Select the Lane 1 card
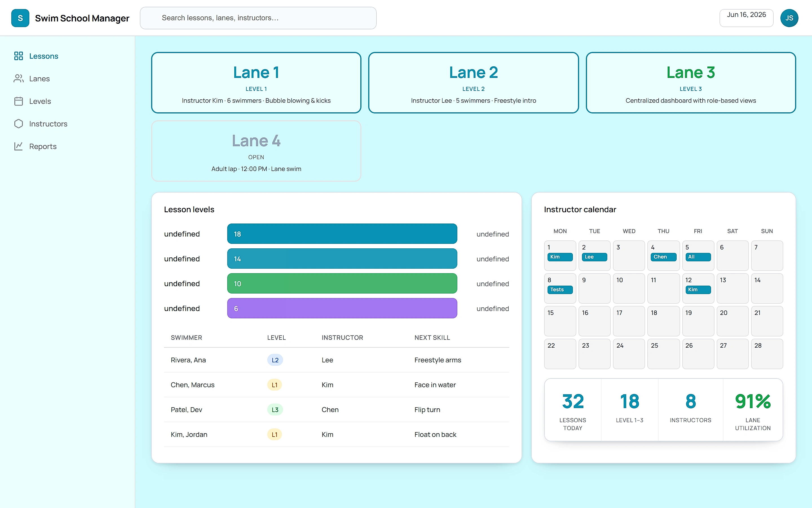Image resolution: width=812 pixels, height=508 pixels. pyautogui.click(x=256, y=83)
